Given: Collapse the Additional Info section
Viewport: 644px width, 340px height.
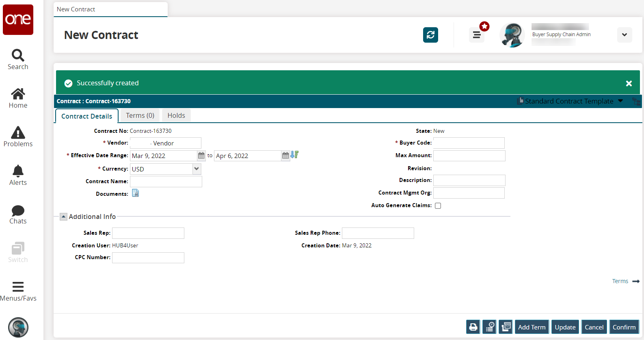Looking at the screenshot, I should tap(64, 217).
